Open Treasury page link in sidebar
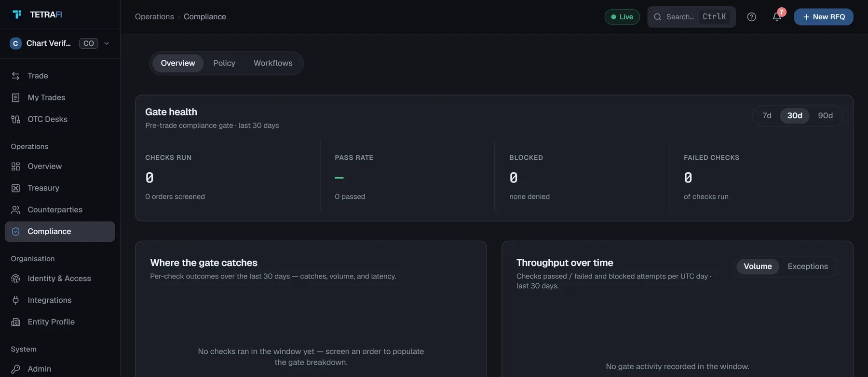This screenshot has width=868, height=377. click(x=60, y=188)
